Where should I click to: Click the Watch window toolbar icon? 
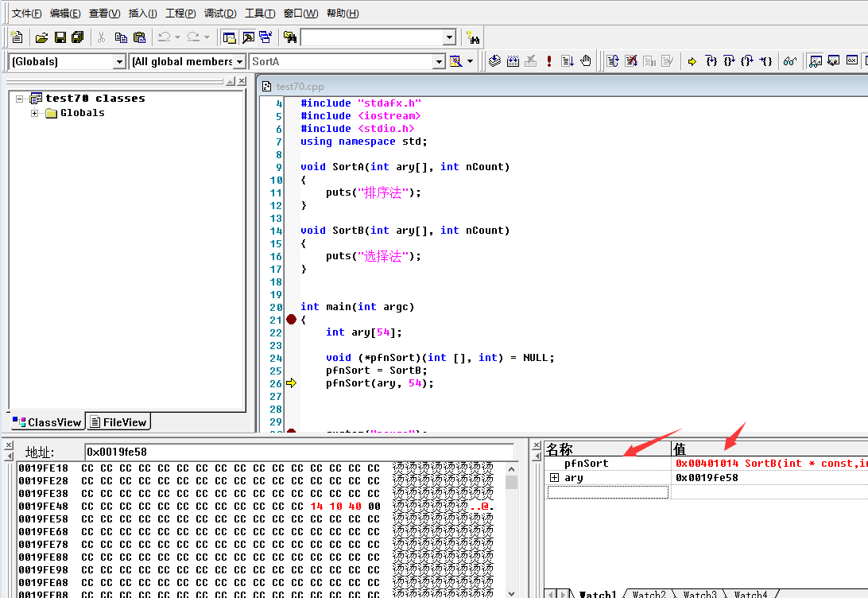pos(815,62)
